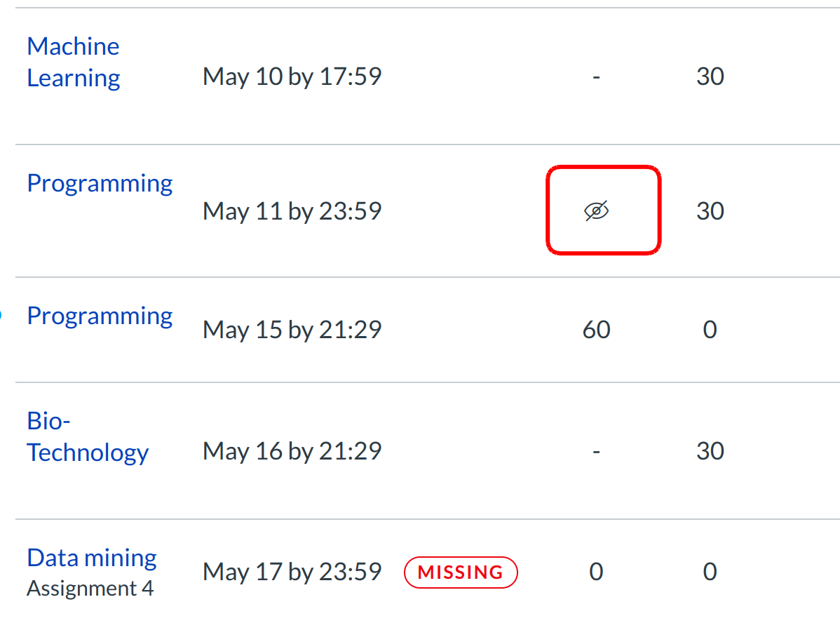Viewport: 840px width, 623px height.
Task: Click the blue unread dot indicator
Action: click(1, 316)
